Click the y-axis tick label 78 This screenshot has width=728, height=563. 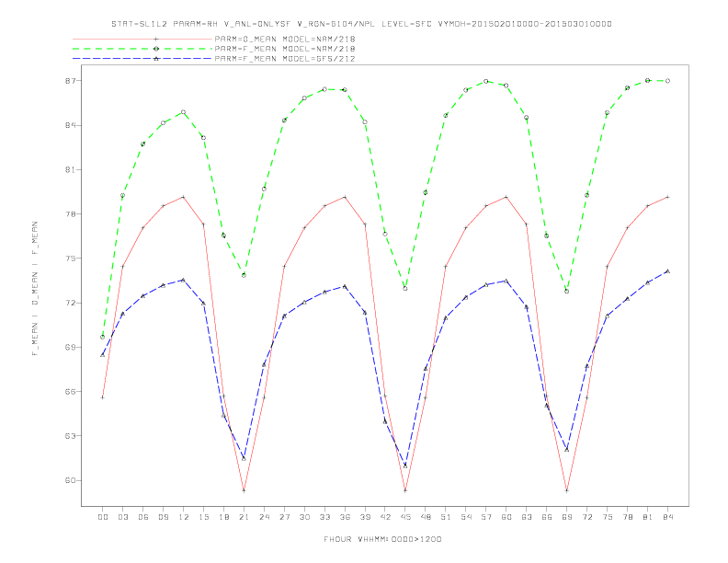70,214
